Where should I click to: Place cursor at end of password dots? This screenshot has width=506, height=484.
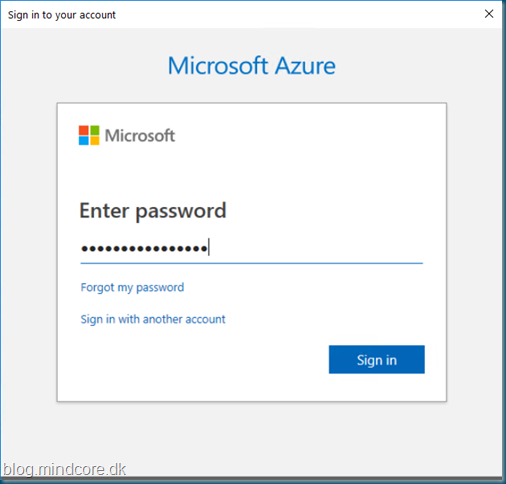point(209,248)
